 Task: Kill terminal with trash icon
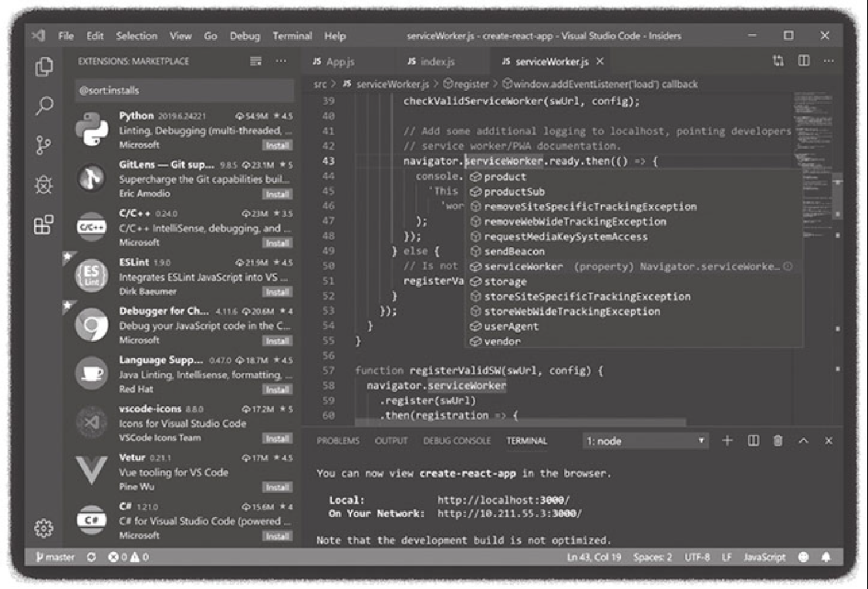(x=778, y=441)
